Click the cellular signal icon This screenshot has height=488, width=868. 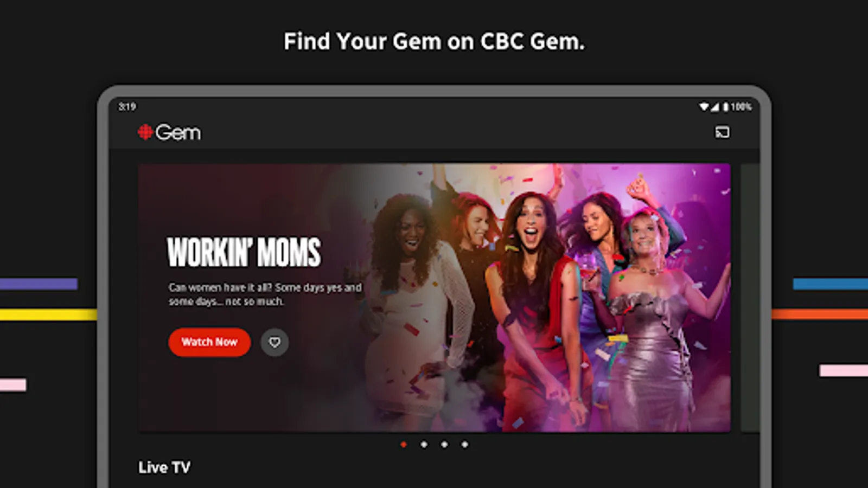[x=715, y=107]
